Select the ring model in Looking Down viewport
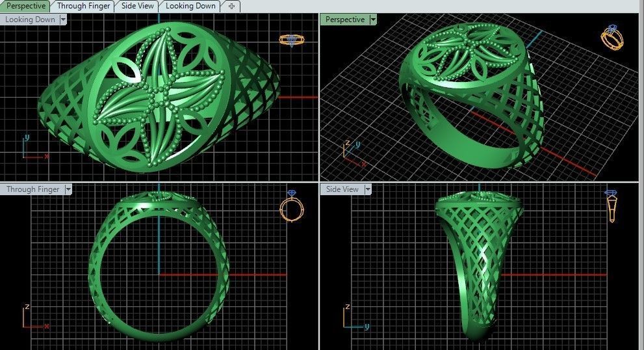The height and width of the screenshot is (350, 644). point(159,98)
